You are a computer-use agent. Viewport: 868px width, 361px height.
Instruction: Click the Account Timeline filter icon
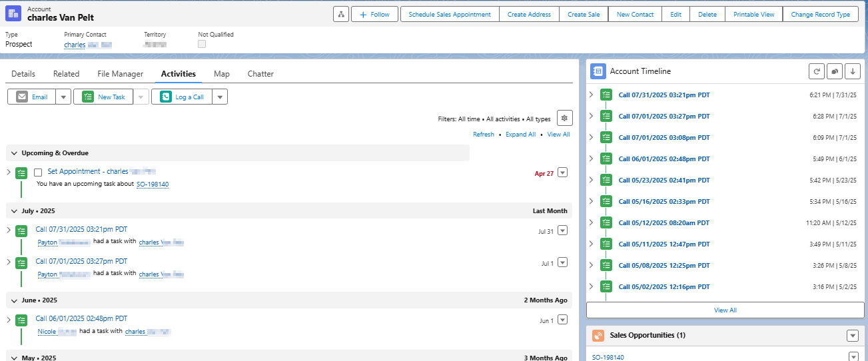click(x=835, y=71)
